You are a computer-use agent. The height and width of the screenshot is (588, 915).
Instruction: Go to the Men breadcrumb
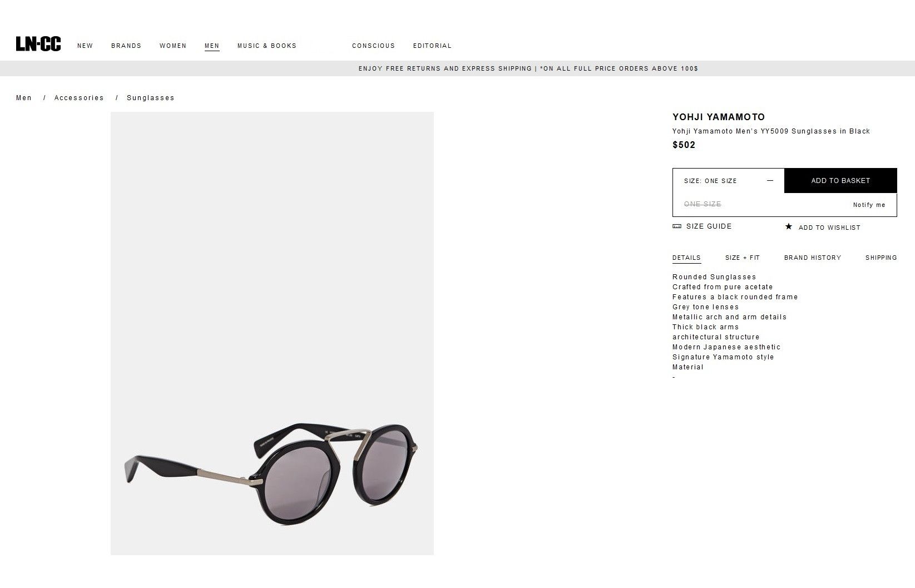(x=24, y=98)
